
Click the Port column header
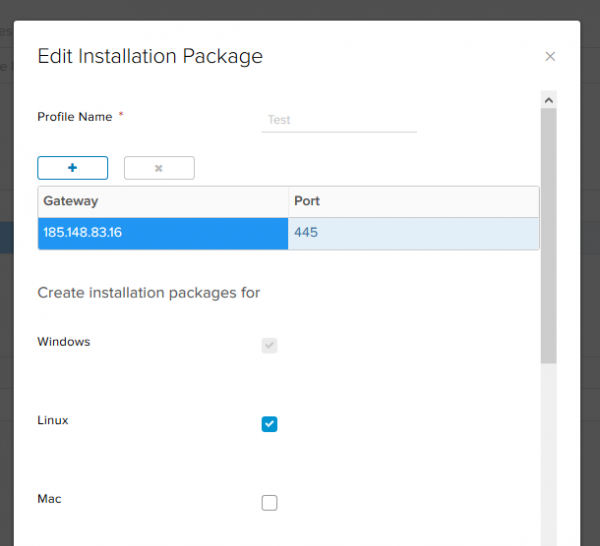[413, 201]
